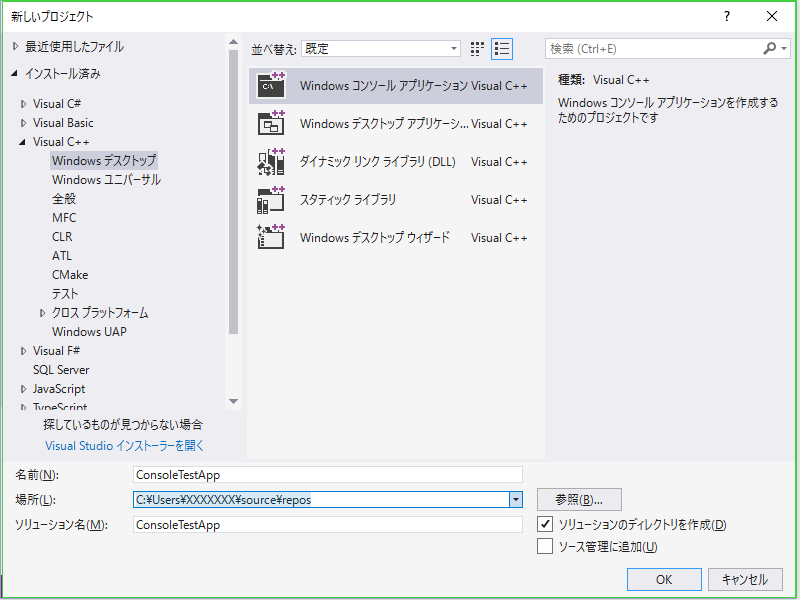
Task: Expand the Visual C# tree node
Action: pyautogui.click(x=23, y=104)
